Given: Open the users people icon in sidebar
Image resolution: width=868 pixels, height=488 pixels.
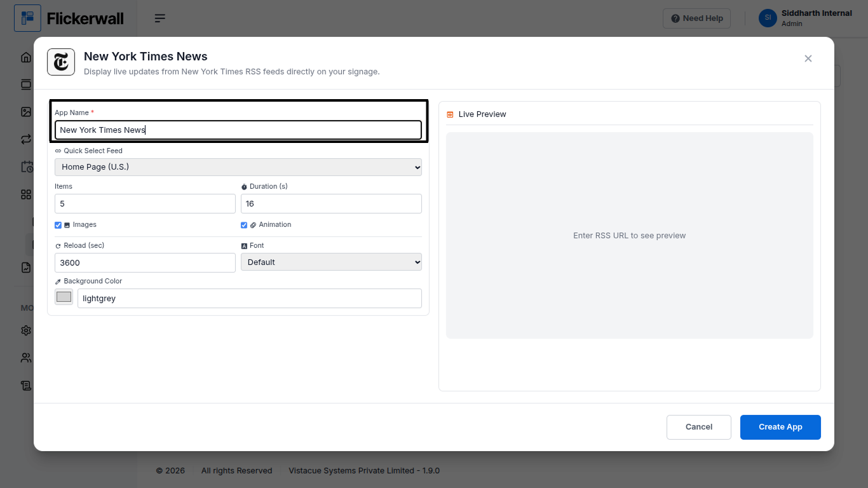Looking at the screenshot, I should point(26,358).
